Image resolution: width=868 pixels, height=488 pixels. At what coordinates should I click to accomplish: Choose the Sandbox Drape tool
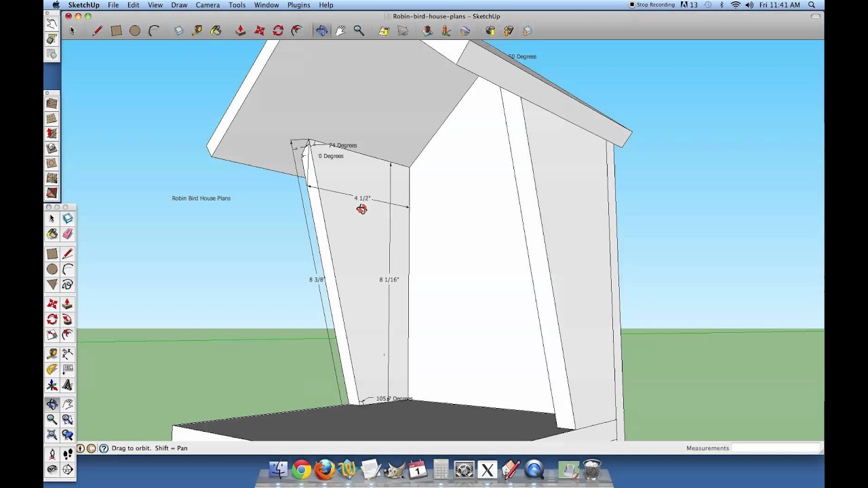pyautogui.click(x=52, y=163)
